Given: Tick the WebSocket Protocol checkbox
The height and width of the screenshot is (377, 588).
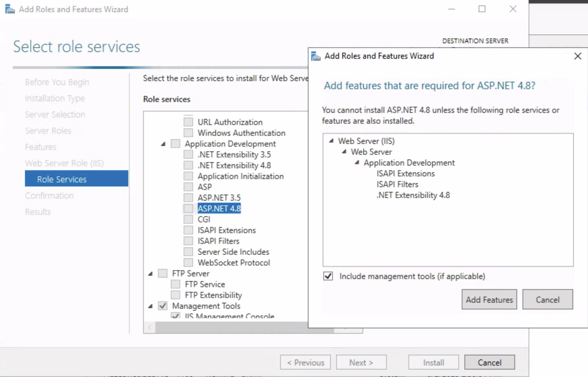Looking at the screenshot, I should pyautogui.click(x=188, y=262).
